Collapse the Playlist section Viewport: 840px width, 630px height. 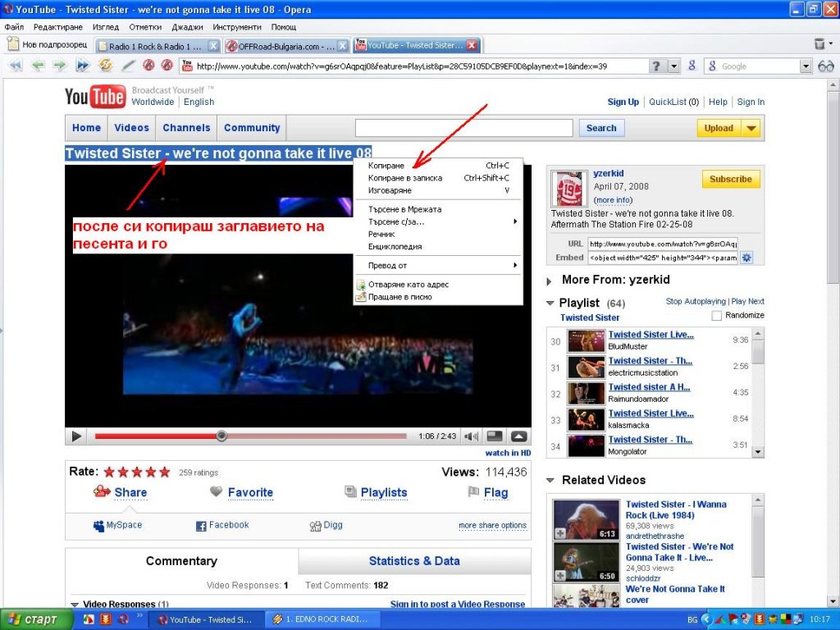click(x=550, y=304)
